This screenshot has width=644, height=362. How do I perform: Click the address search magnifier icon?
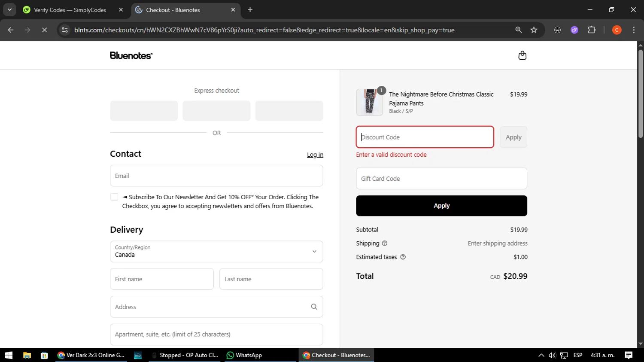[x=314, y=307]
